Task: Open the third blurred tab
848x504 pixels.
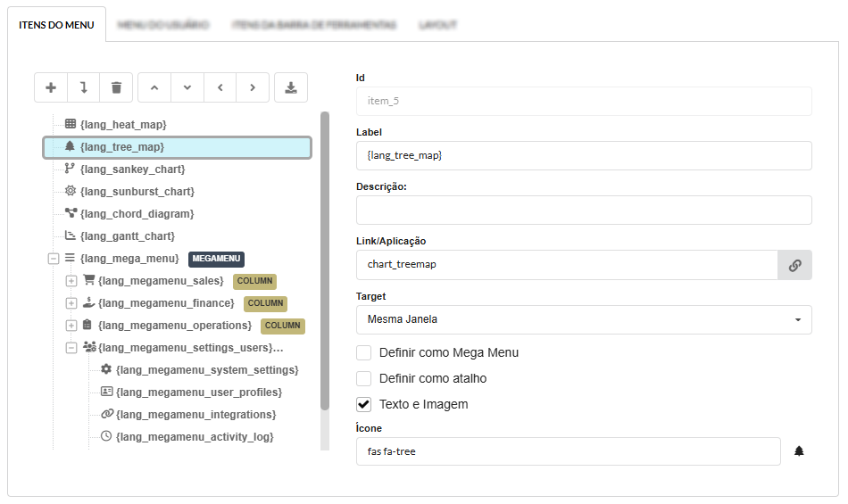Action: pos(314,25)
